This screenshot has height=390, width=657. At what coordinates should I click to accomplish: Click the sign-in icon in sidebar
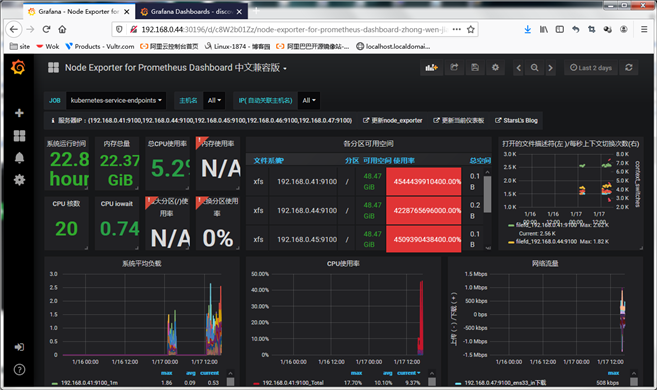coord(19,347)
